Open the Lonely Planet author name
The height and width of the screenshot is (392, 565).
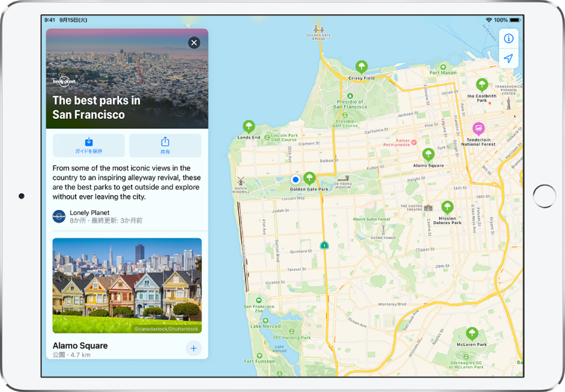coord(90,213)
